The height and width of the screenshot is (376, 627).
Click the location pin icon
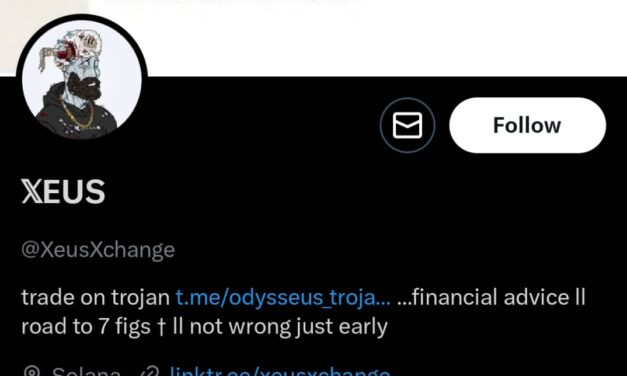pyautogui.click(x=31, y=372)
